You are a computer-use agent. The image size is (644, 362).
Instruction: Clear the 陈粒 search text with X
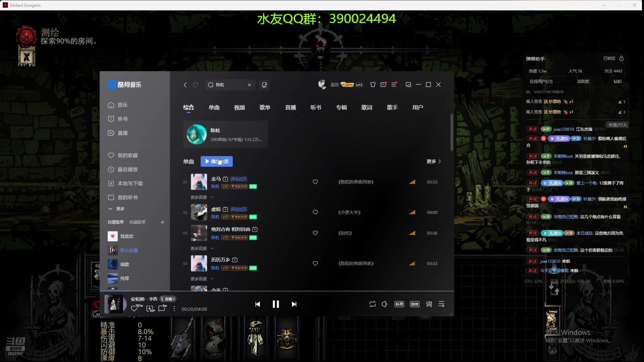coord(250,85)
